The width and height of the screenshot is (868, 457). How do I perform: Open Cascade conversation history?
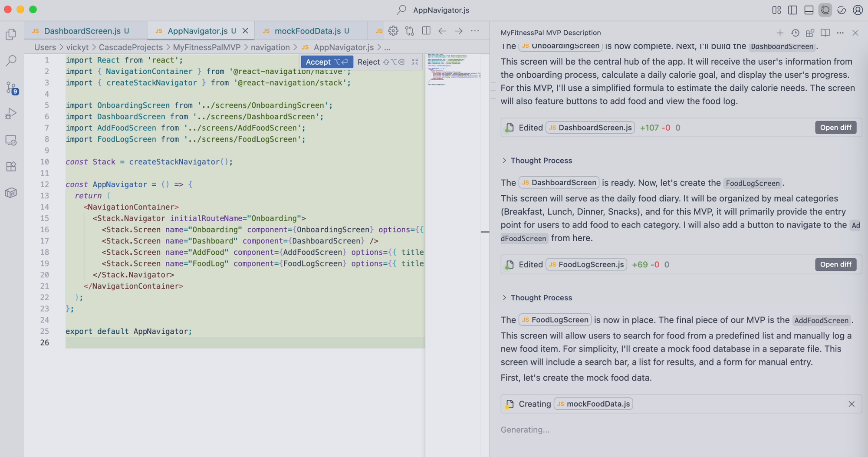coord(795,33)
